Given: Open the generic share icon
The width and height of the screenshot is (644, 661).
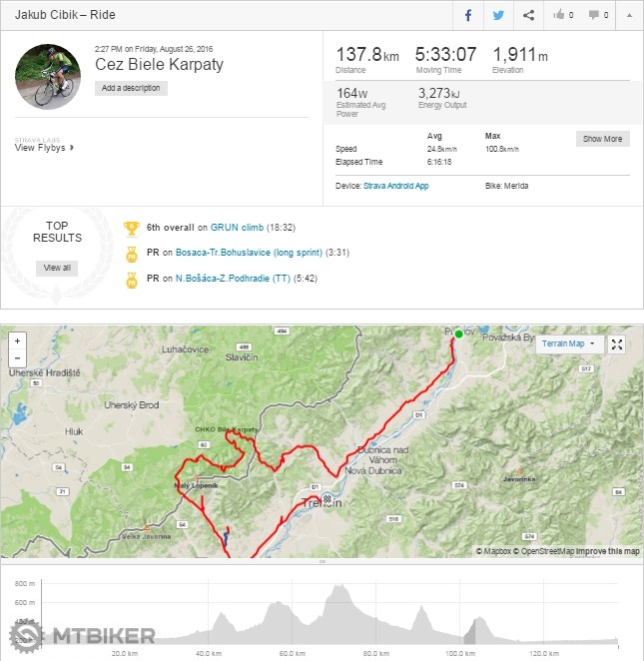Looking at the screenshot, I should [528, 15].
